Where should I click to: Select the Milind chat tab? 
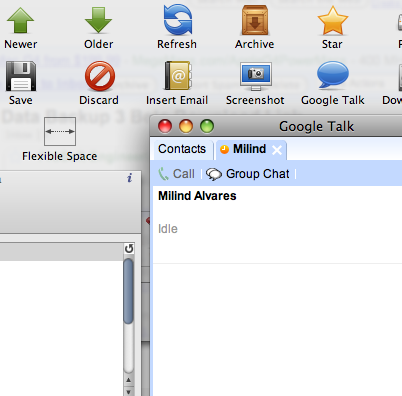click(249, 149)
